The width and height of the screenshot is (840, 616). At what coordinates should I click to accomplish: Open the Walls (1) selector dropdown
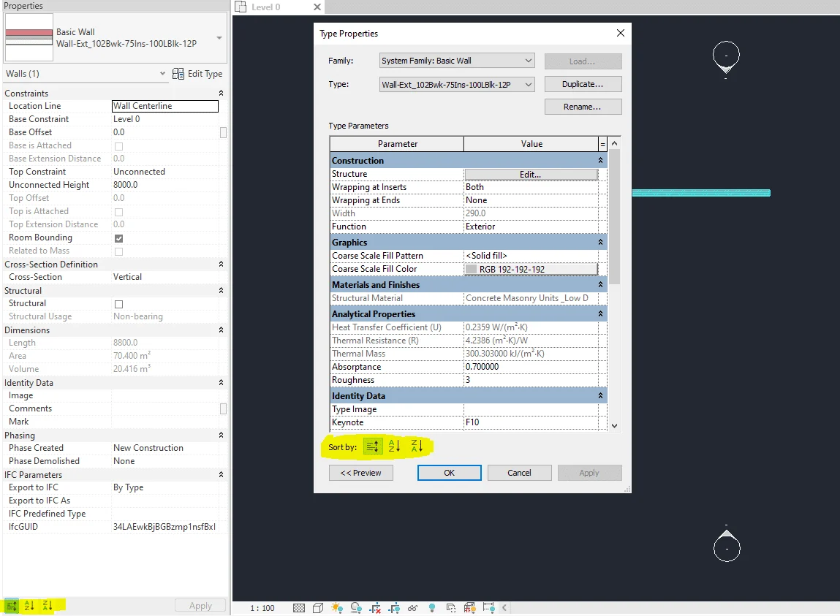point(164,73)
